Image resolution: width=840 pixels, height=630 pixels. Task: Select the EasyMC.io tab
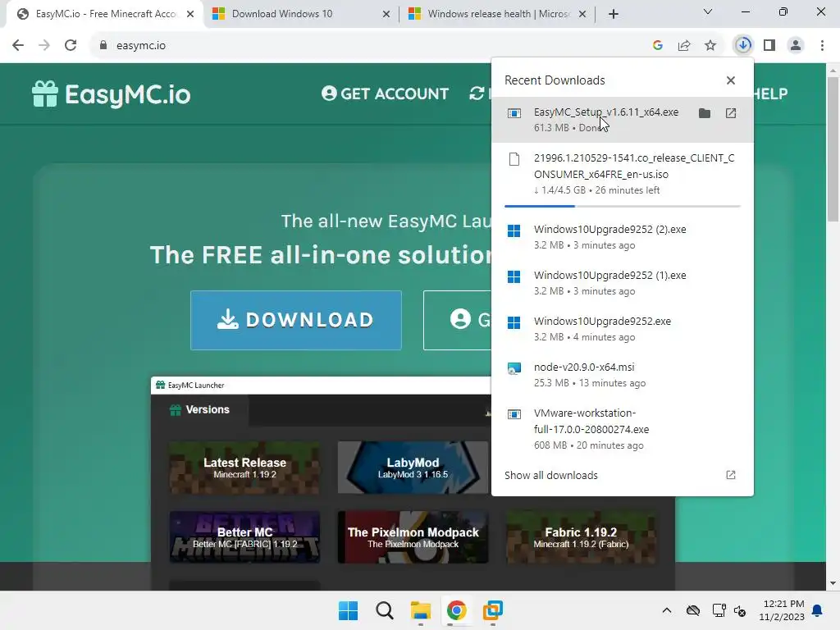[106, 14]
